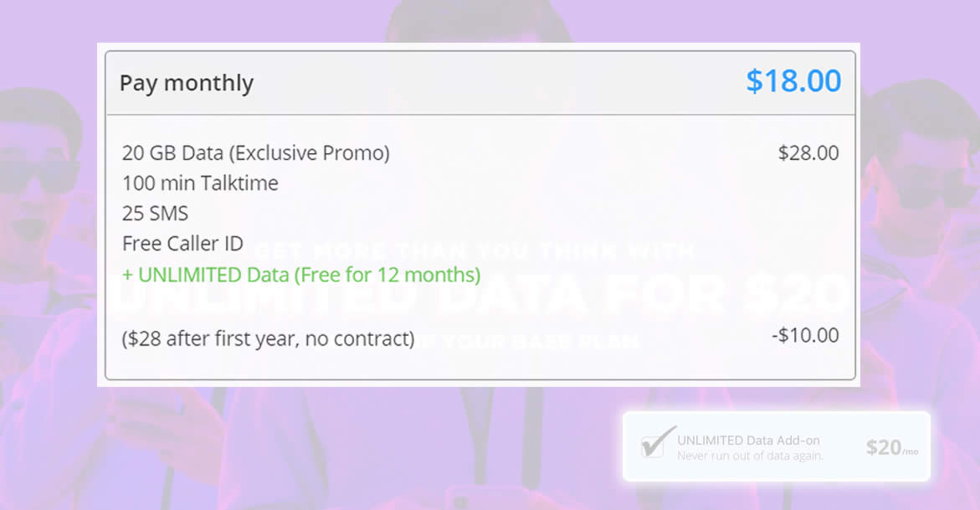This screenshot has height=510, width=980.
Task: Click the $20/mo add-on price
Action: point(892,447)
